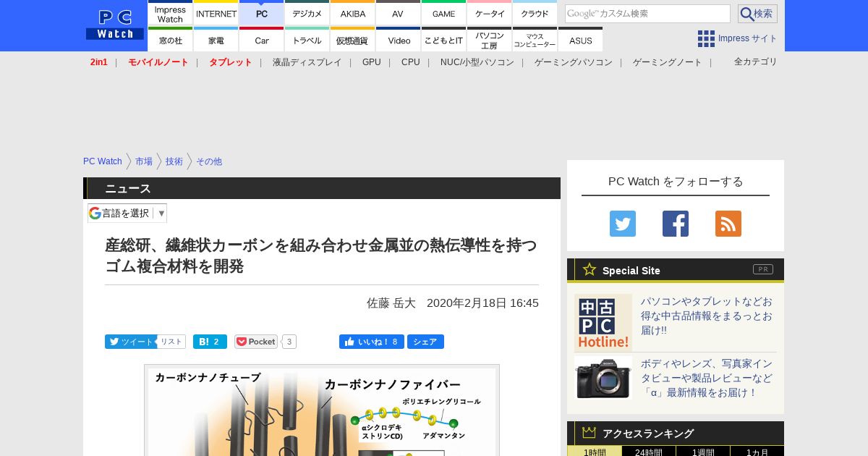Open the PC Watch logo homepage
Image resolution: width=868 pixels, height=456 pixels.
click(115, 25)
